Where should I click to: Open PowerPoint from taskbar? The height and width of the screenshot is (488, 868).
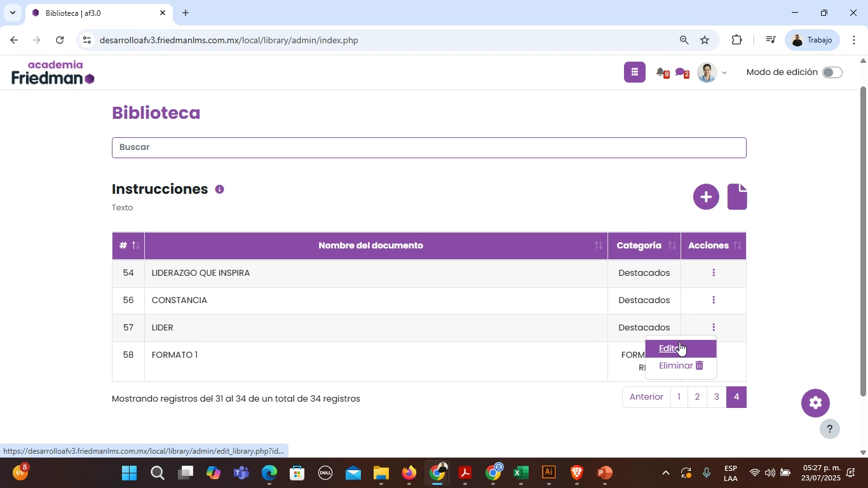pos(604,473)
